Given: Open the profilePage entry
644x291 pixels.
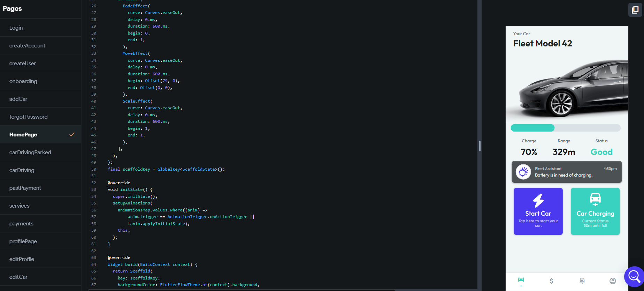Looking at the screenshot, I should pos(40,241).
